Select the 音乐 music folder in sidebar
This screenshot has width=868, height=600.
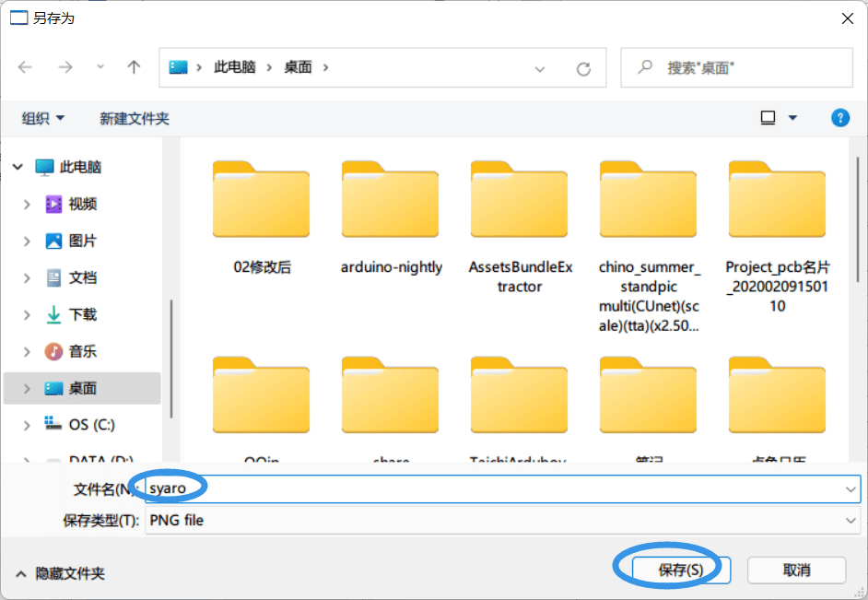82,351
